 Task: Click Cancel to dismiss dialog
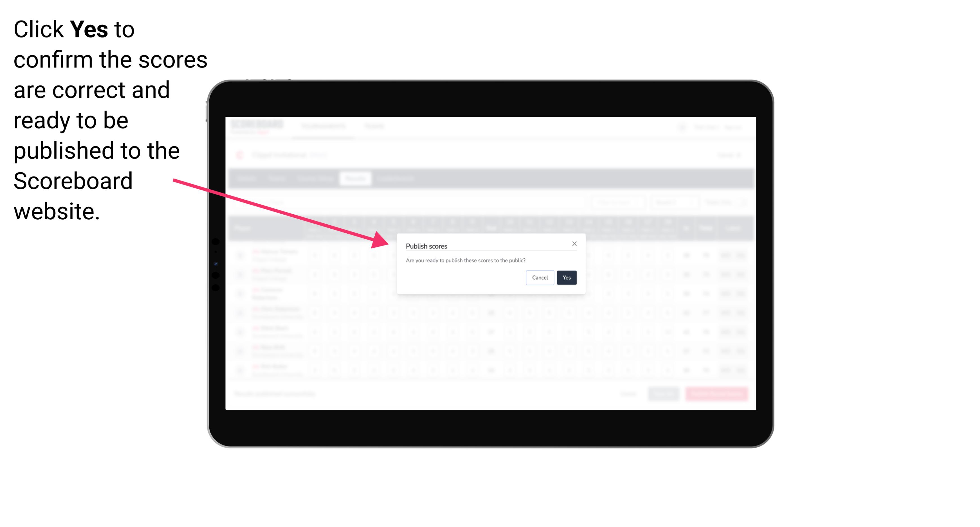click(x=540, y=277)
